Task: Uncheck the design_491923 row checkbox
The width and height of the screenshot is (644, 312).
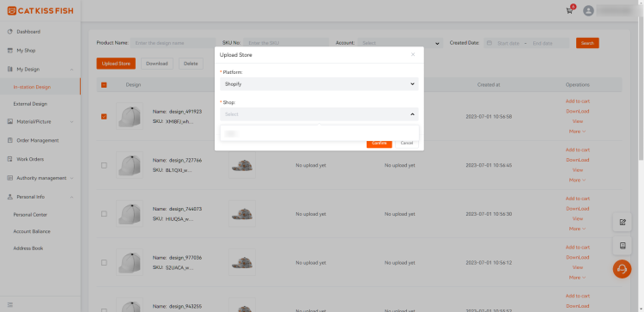Action: [x=104, y=116]
